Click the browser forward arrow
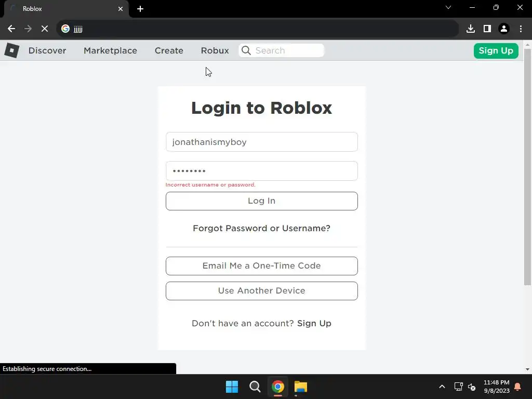 click(x=28, y=29)
